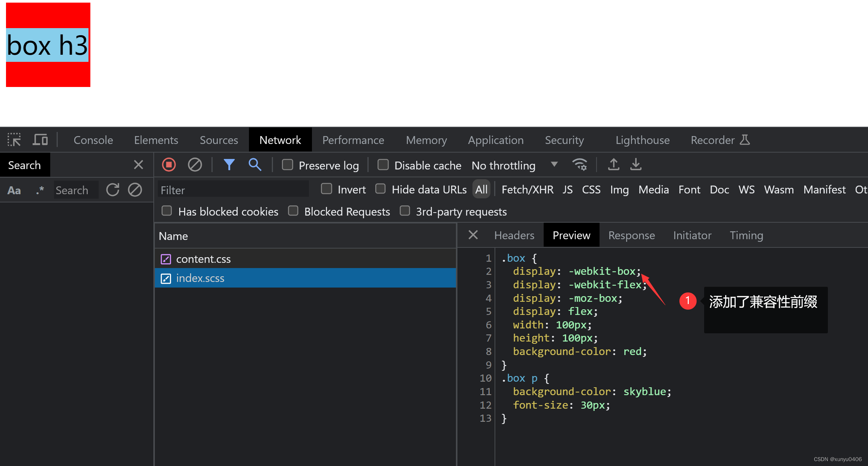Click the inspect element picker icon
868x466 pixels.
point(14,140)
